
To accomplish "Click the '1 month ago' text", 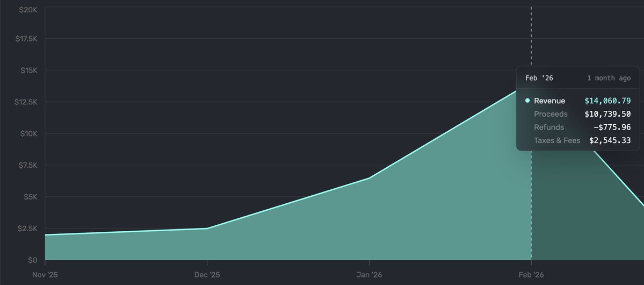I will point(609,78).
